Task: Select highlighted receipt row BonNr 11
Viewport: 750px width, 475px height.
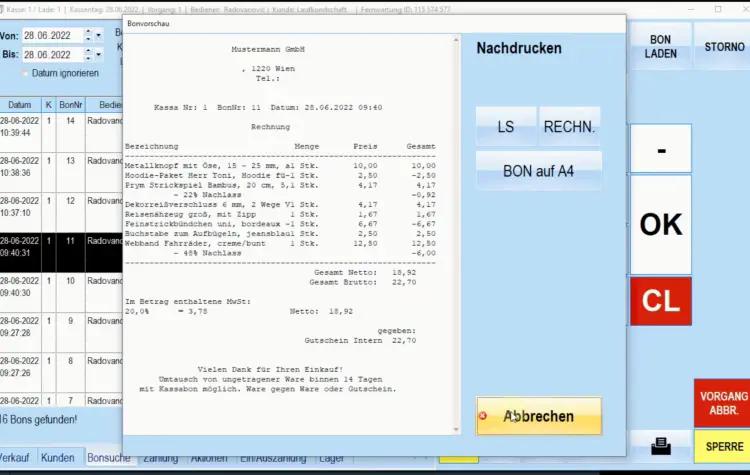Action: pos(61,253)
